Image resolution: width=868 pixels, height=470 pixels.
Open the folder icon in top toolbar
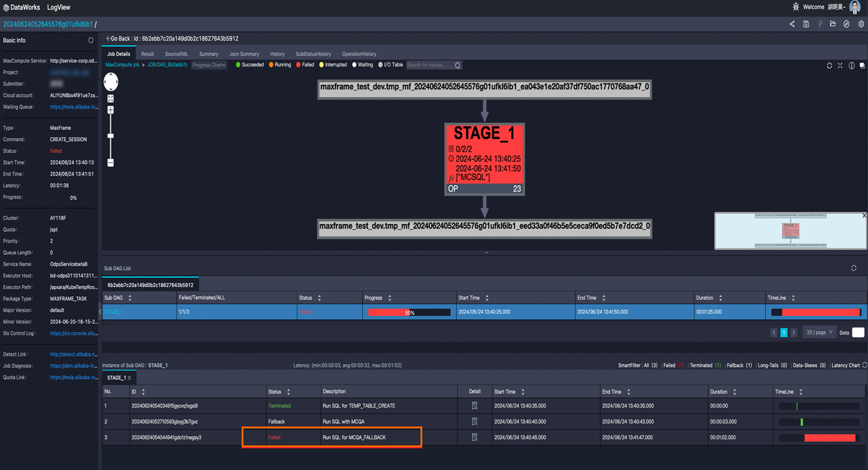(833, 24)
